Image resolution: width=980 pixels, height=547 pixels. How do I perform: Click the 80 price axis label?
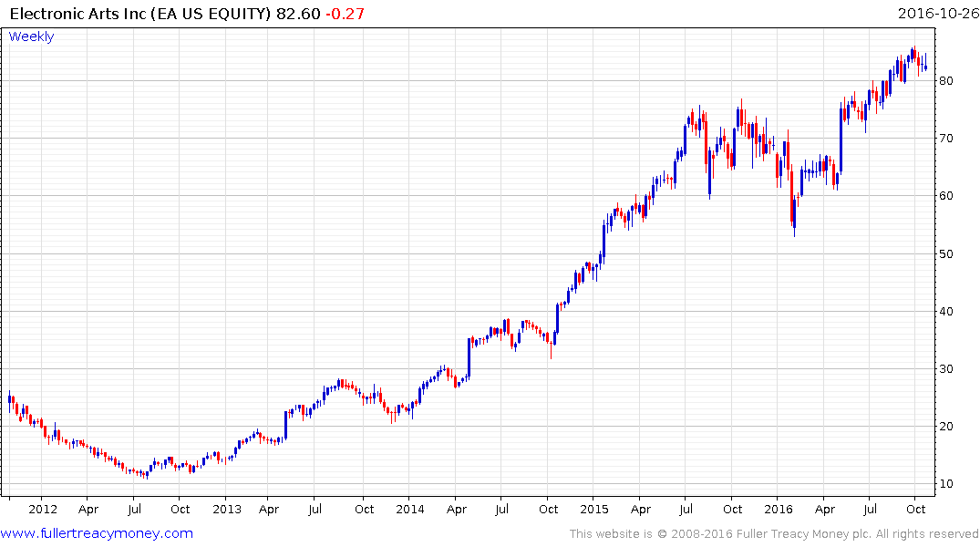pyautogui.click(x=946, y=80)
